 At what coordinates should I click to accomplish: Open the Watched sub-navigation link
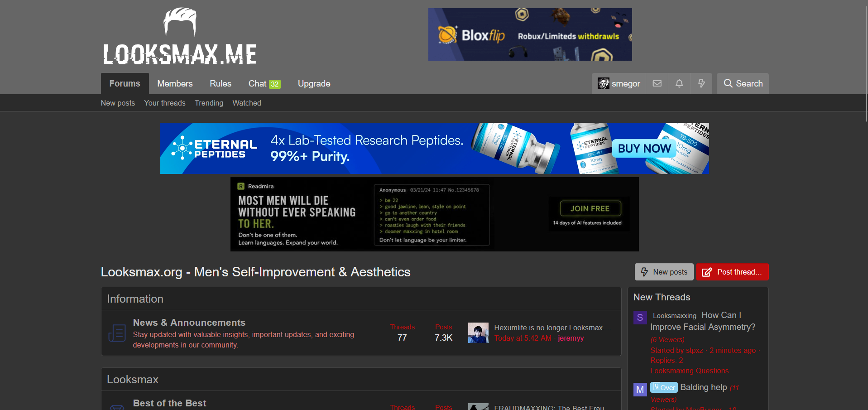247,103
